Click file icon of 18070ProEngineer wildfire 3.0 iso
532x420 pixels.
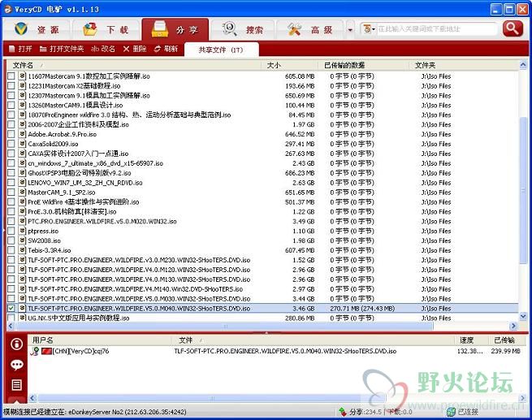coord(22,115)
